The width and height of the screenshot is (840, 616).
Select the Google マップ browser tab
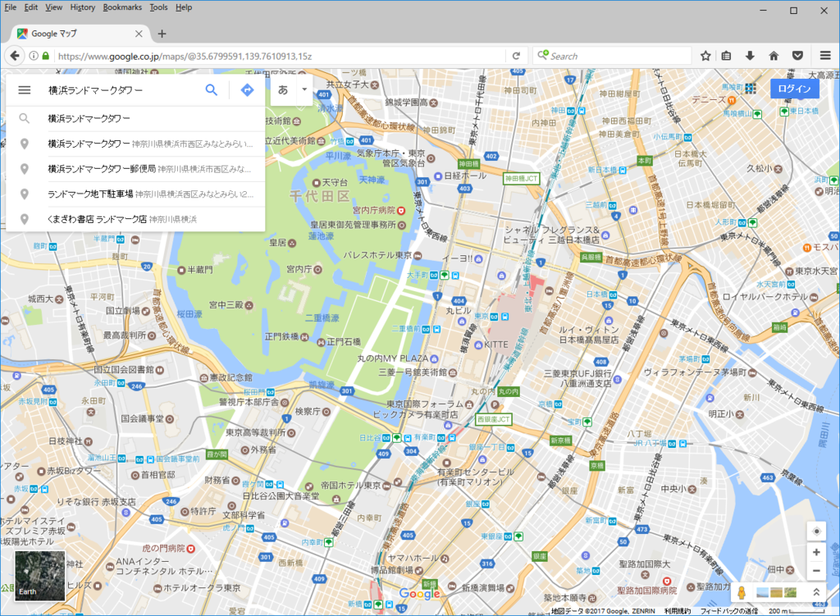tap(80, 33)
